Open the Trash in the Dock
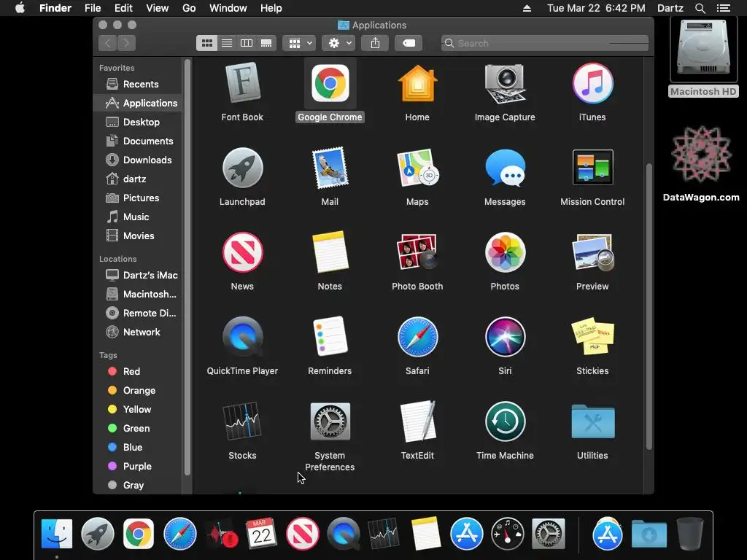 [x=690, y=534]
